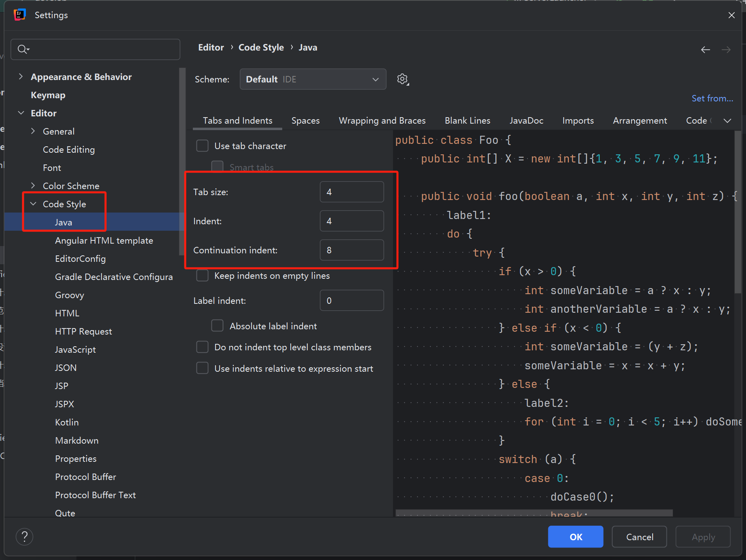Click Editor in the breadcrumb
The width and height of the screenshot is (746, 560).
(211, 47)
